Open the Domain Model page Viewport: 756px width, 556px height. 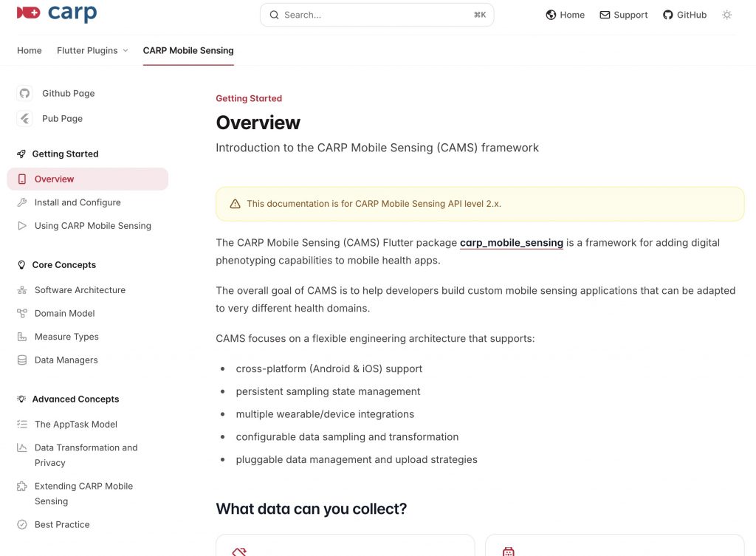coord(64,313)
